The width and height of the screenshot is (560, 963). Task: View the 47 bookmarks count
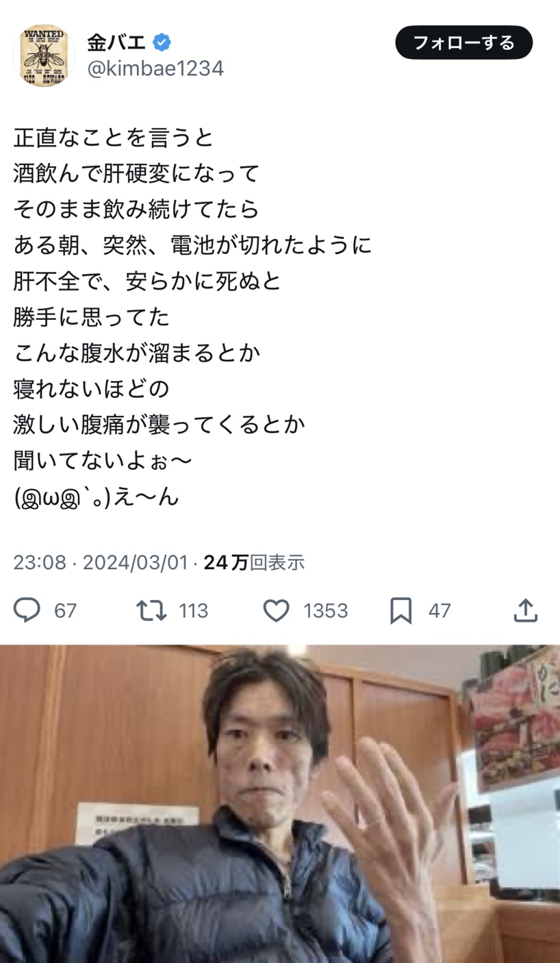pyautogui.click(x=440, y=610)
